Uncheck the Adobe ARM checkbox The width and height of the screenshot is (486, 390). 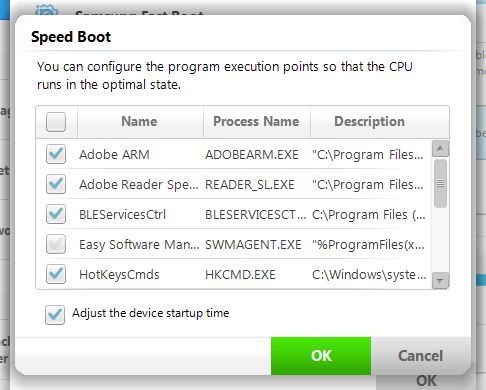point(56,154)
